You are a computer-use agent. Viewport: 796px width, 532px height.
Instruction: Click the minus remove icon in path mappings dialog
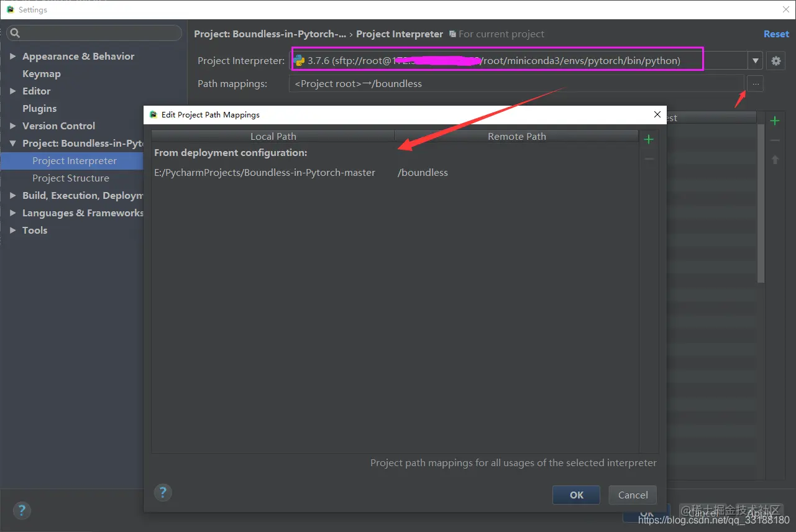point(649,160)
